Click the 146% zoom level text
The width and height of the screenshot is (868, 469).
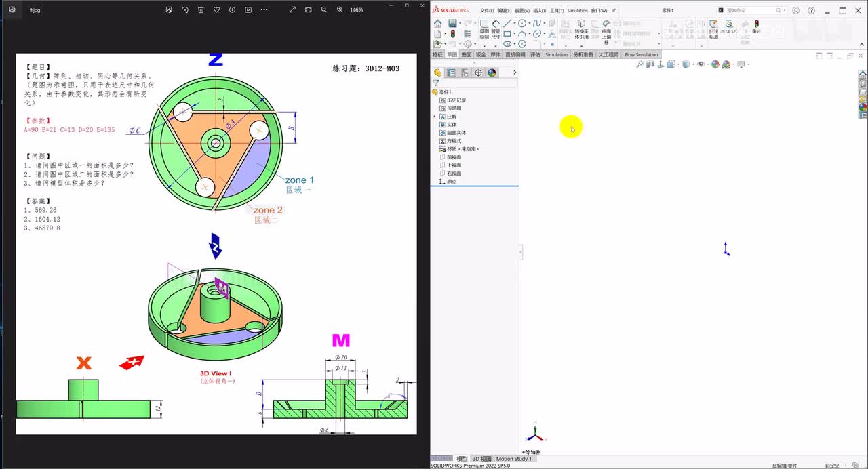[x=357, y=10]
